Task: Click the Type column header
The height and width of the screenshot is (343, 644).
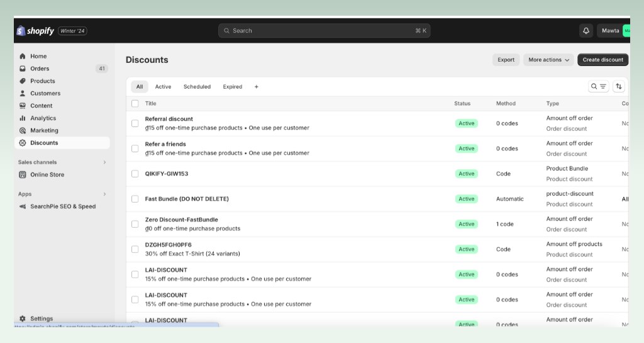Action: [552, 103]
